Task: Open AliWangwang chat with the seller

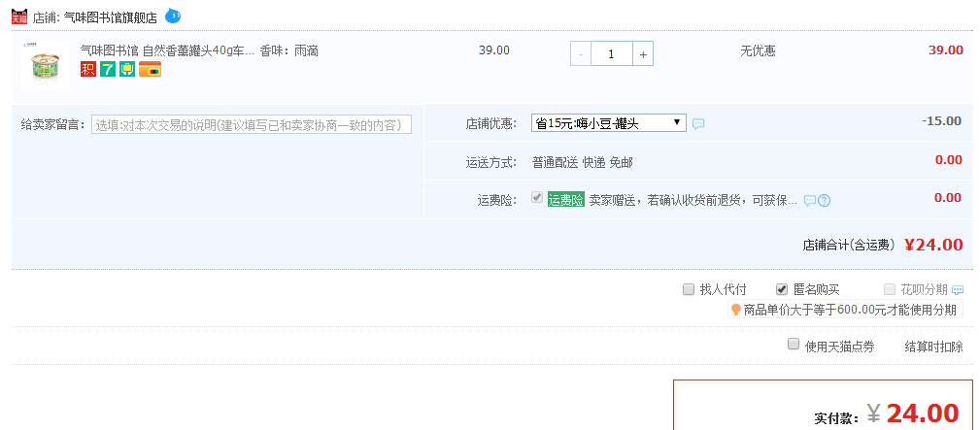Action: click(x=172, y=16)
